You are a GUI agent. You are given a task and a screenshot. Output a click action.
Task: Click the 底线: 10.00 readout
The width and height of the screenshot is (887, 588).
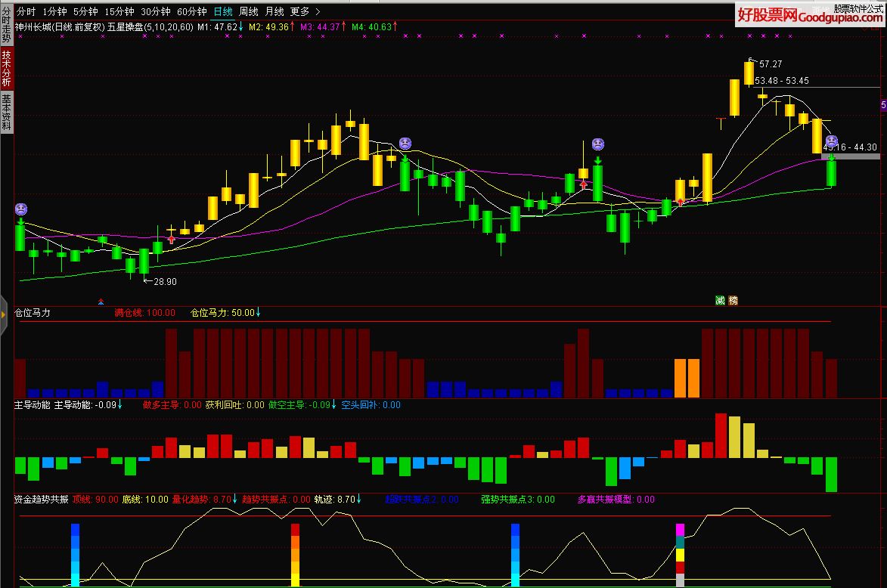tap(145, 500)
